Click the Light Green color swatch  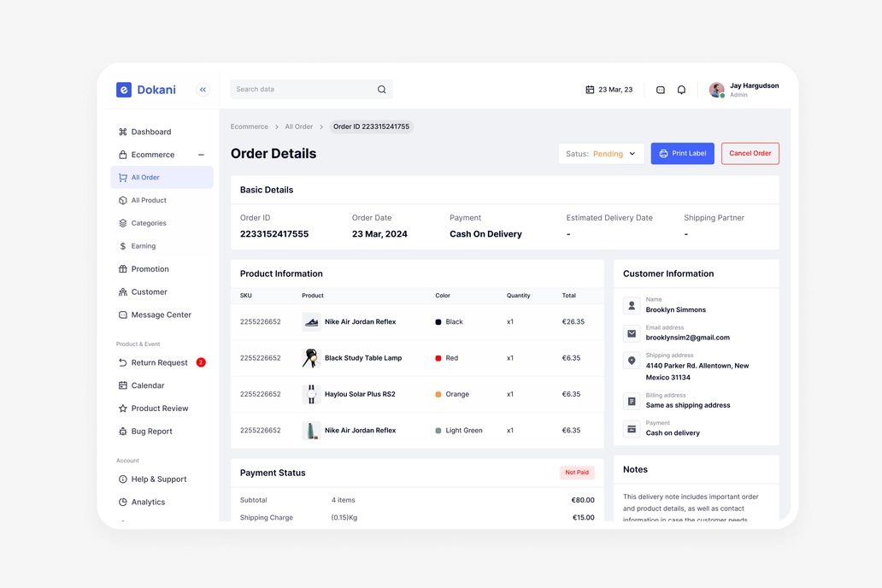438,431
